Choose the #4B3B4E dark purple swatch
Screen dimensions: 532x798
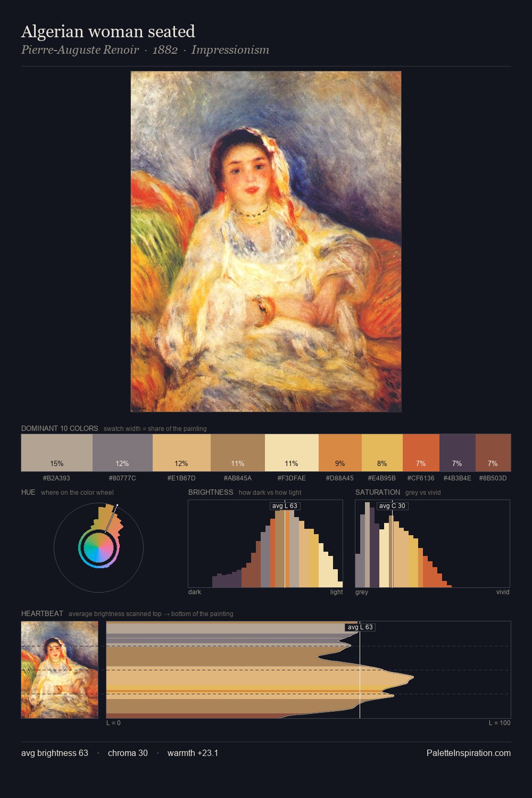(458, 453)
